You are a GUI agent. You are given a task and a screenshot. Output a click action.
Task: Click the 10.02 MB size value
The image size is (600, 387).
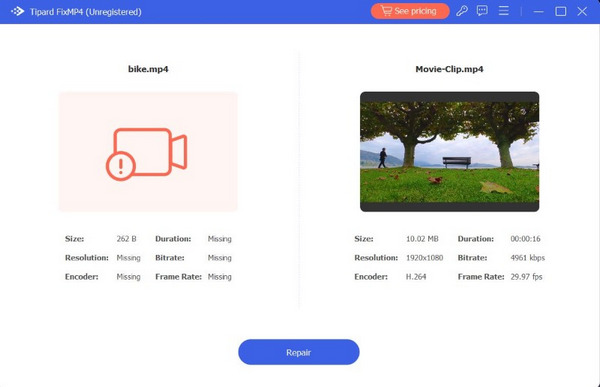coord(422,239)
